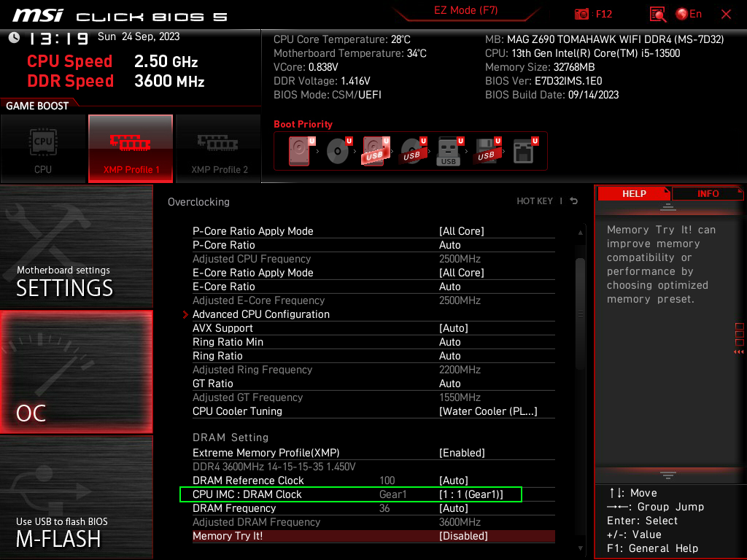Select the hard disk in Boot Priority
The image size is (747, 560).
point(299,149)
